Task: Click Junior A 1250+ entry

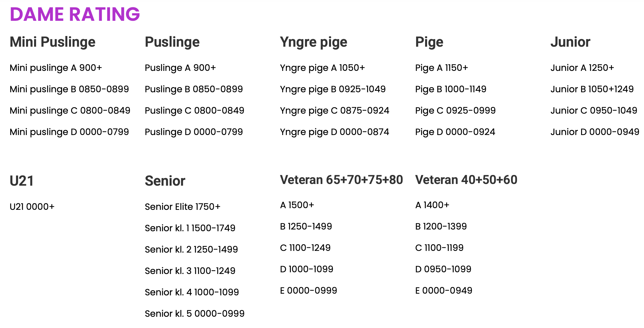Action: coord(582,68)
